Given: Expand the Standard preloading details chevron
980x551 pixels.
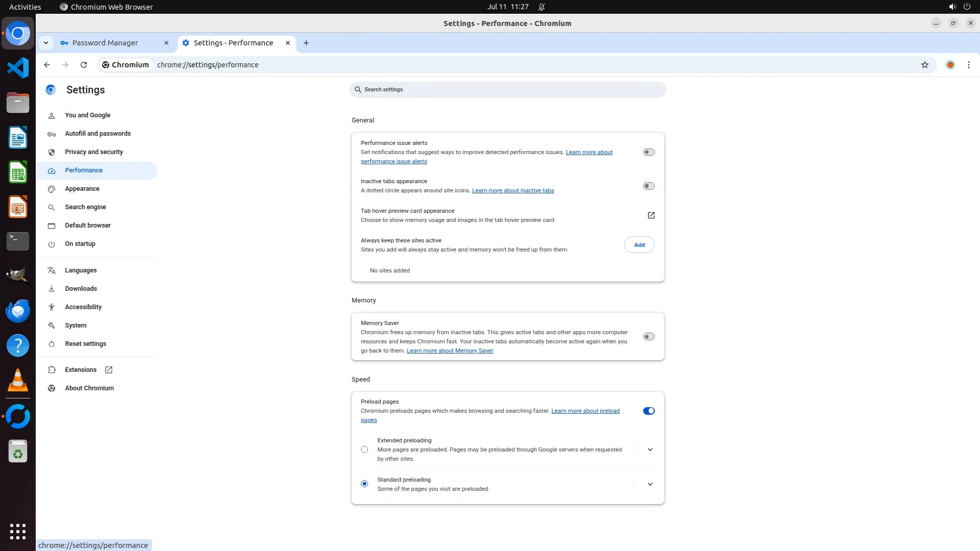Looking at the screenshot, I should pyautogui.click(x=650, y=484).
